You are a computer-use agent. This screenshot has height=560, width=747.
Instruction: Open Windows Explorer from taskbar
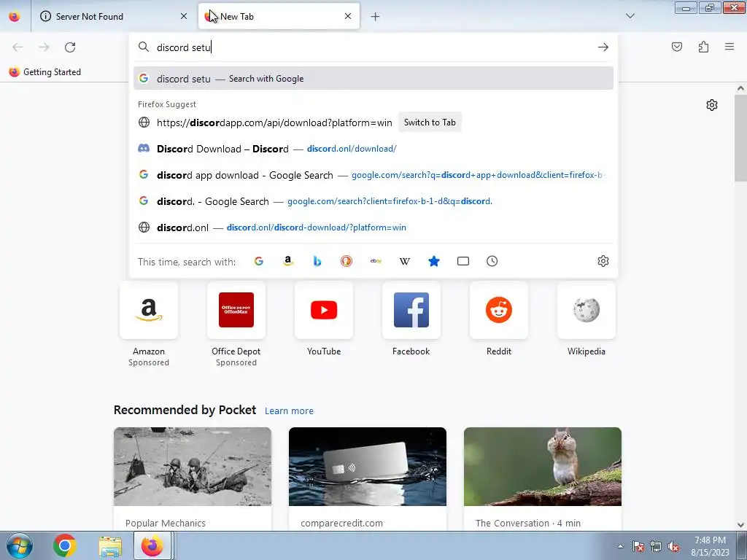[110, 545]
